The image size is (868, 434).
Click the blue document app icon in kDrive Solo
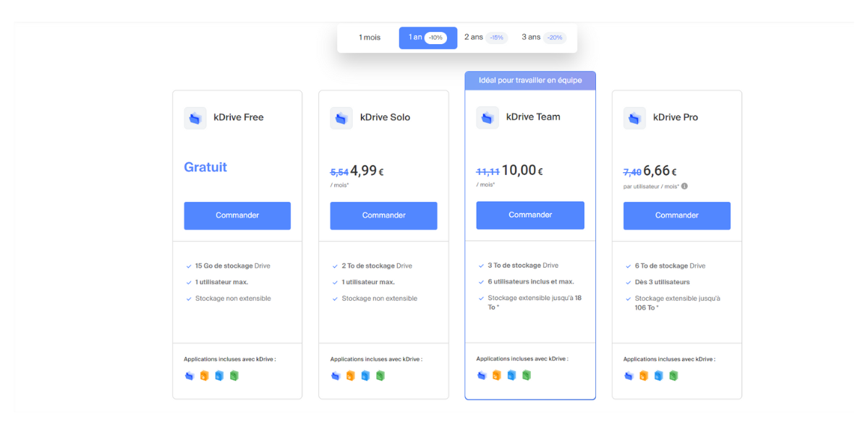[365, 376]
